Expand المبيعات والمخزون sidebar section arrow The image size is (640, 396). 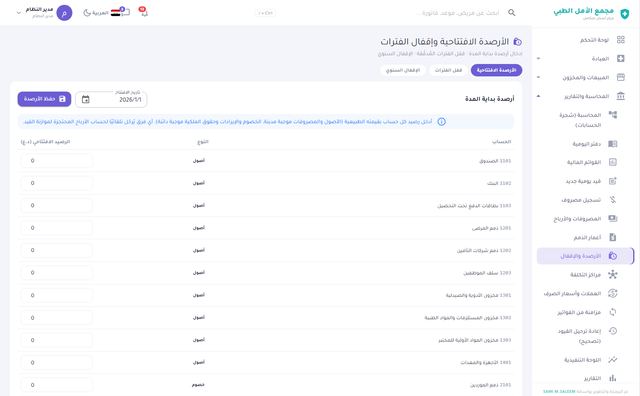click(x=538, y=77)
